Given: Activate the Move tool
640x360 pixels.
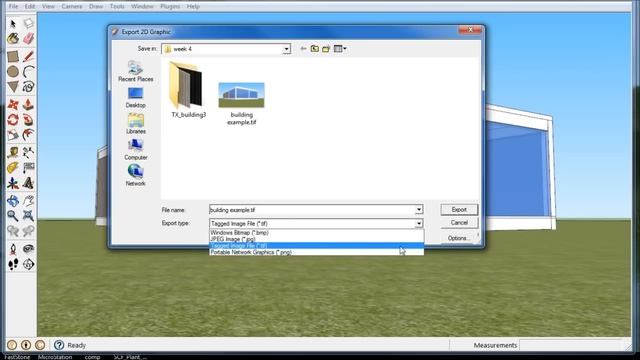Looking at the screenshot, I should click(13, 104).
